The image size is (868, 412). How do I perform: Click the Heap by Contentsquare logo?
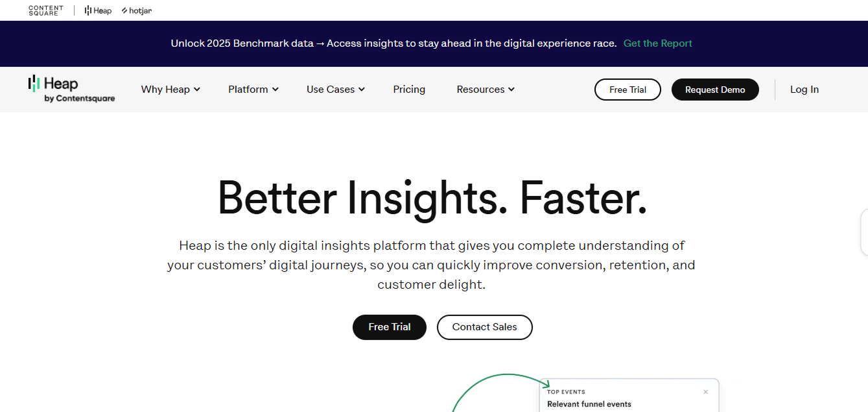pos(71,89)
